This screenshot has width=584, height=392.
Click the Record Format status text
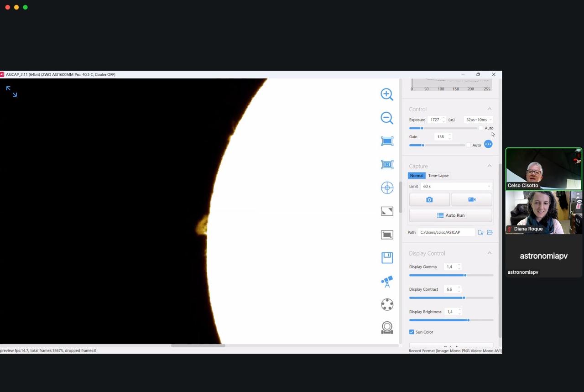point(455,350)
